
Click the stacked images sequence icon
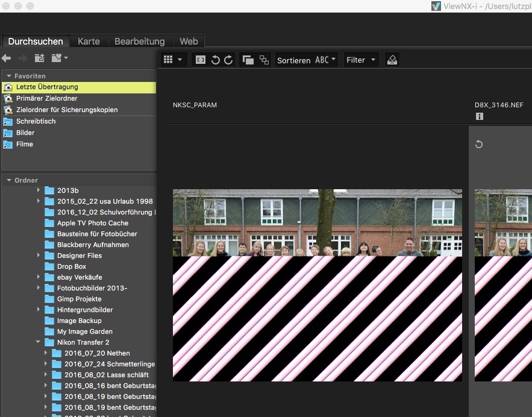[248, 60]
